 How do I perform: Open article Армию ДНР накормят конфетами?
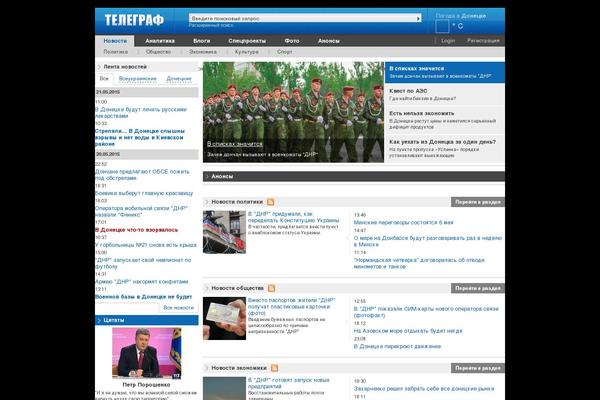click(x=142, y=282)
